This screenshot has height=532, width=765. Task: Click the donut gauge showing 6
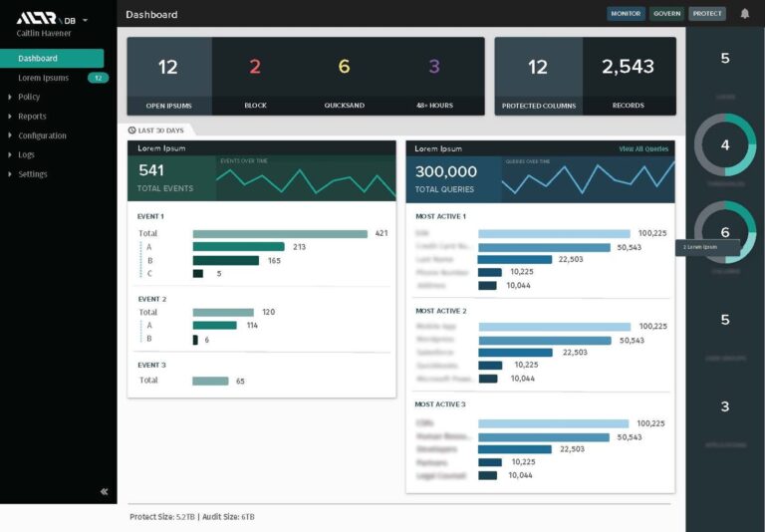[x=725, y=232]
